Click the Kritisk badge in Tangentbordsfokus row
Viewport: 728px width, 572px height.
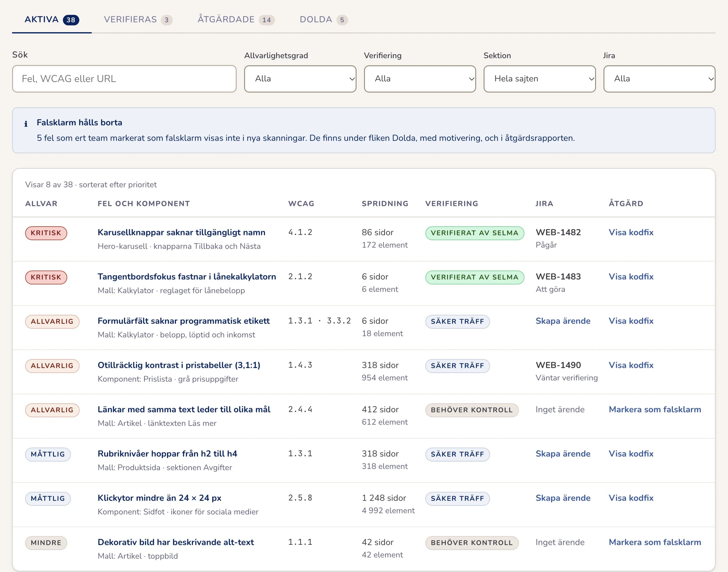[x=46, y=277]
